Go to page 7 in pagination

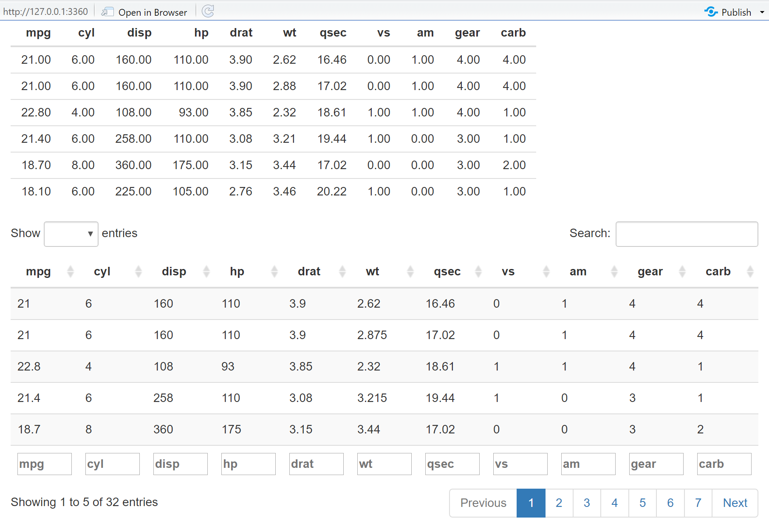click(698, 503)
